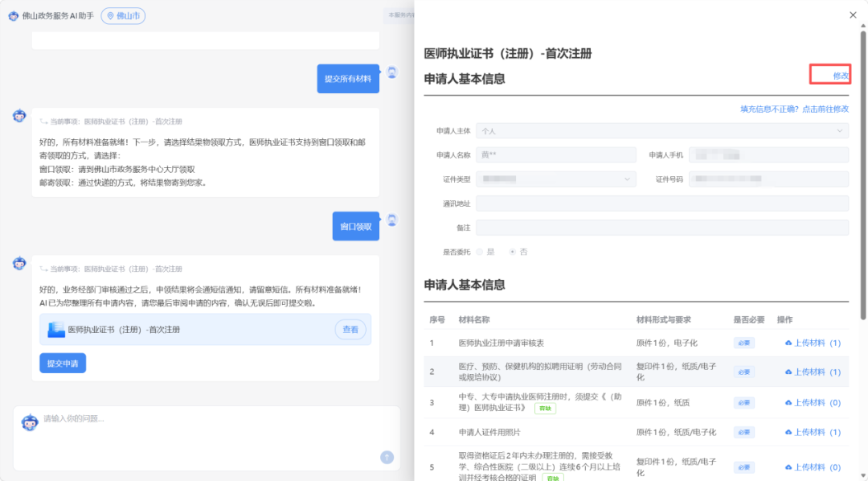Click bot avatar next to pickup method message
The height and width of the screenshot is (481, 868).
pyautogui.click(x=19, y=115)
